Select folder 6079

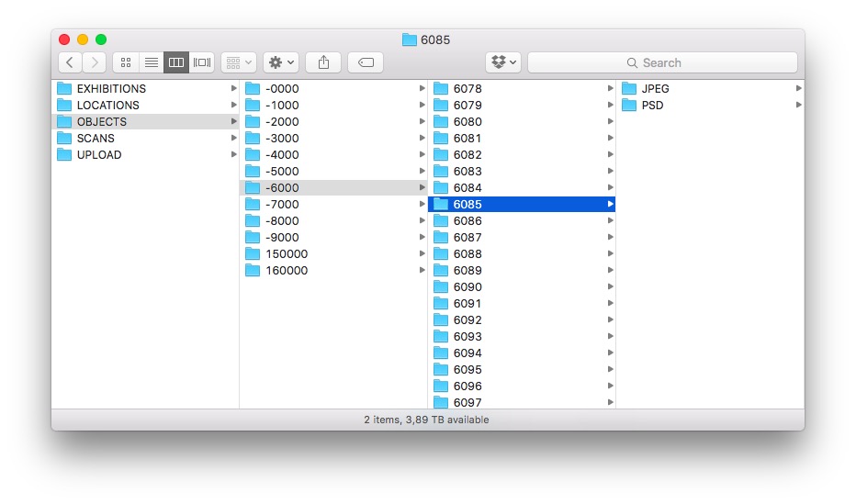pos(522,105)
